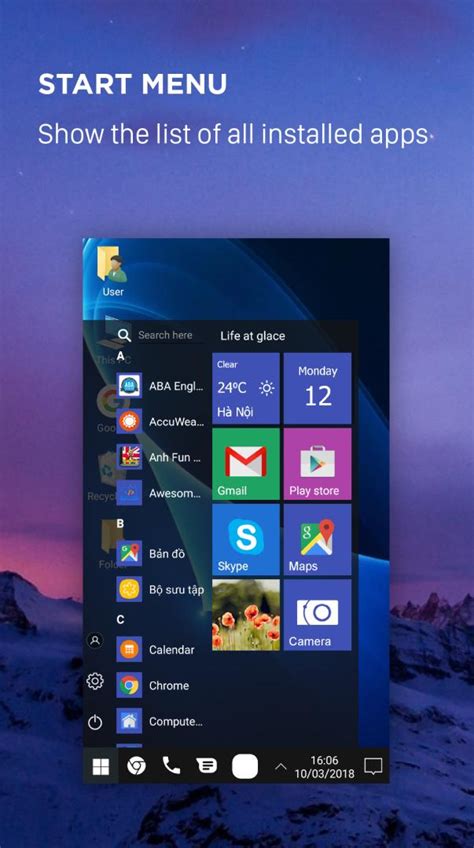Screen dimensions: 474x848
Task: Open ABA English app icon
Action: 129,386
